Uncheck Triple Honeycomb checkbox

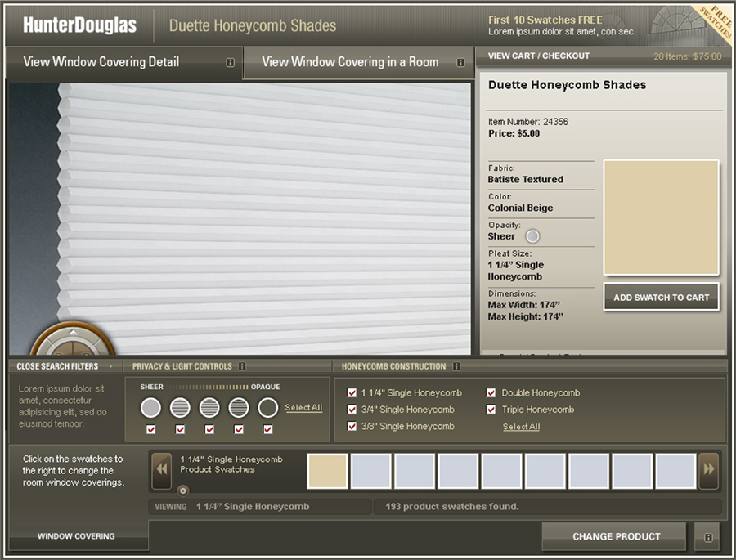click(491, 410)
